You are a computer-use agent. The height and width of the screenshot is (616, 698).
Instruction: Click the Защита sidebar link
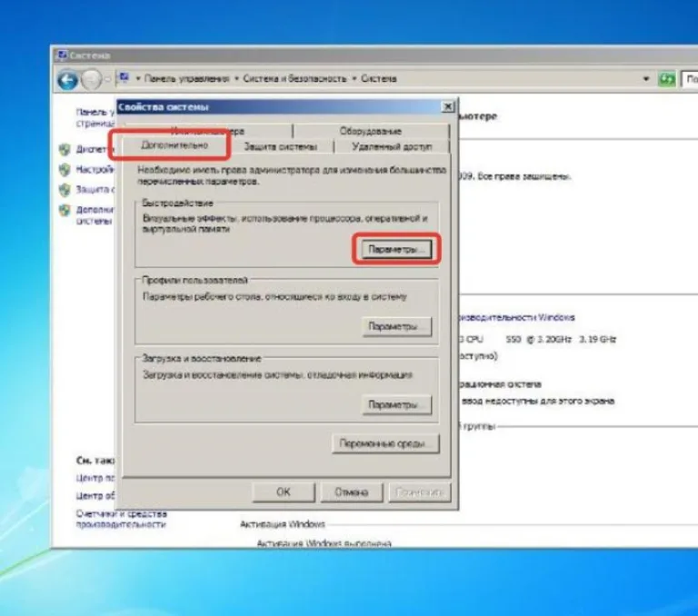pyautogui.click(x=95, y=189)
